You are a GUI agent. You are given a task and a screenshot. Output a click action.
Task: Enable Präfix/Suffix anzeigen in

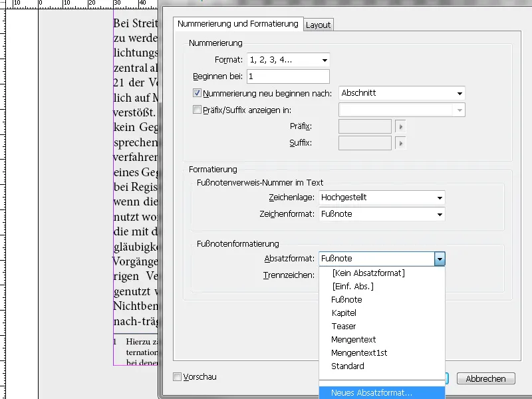[198, 109]
